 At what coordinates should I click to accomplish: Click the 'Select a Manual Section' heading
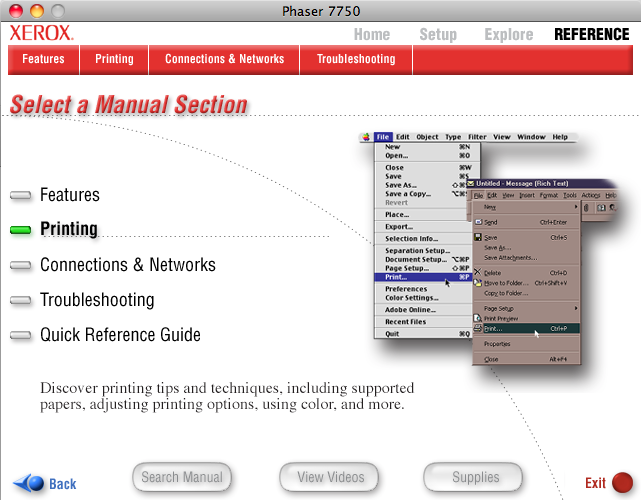point(129,105)
